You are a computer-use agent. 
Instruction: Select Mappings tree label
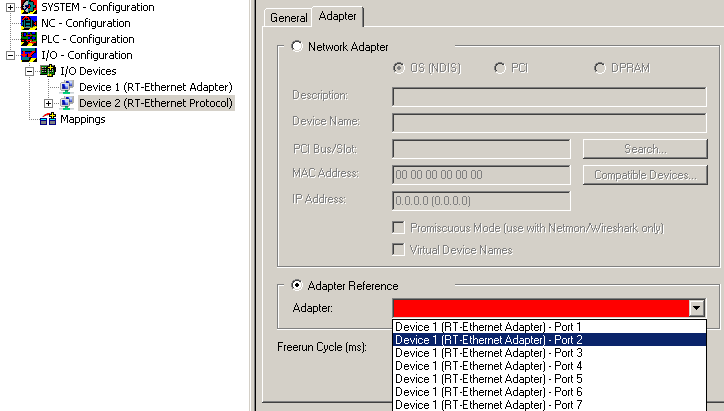pyautogui.click(x=83, y=119)
